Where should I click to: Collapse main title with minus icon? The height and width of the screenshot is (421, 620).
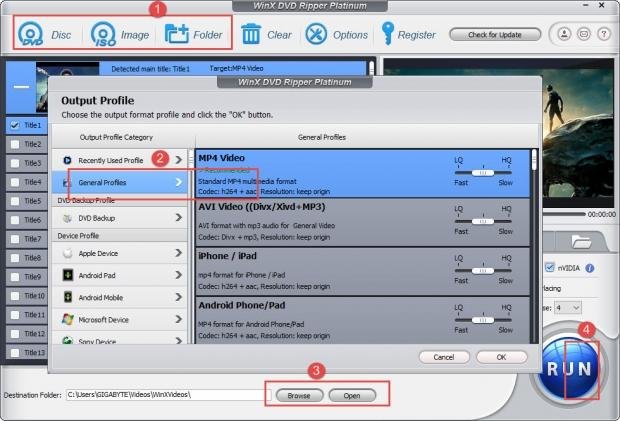pos(21,87)
